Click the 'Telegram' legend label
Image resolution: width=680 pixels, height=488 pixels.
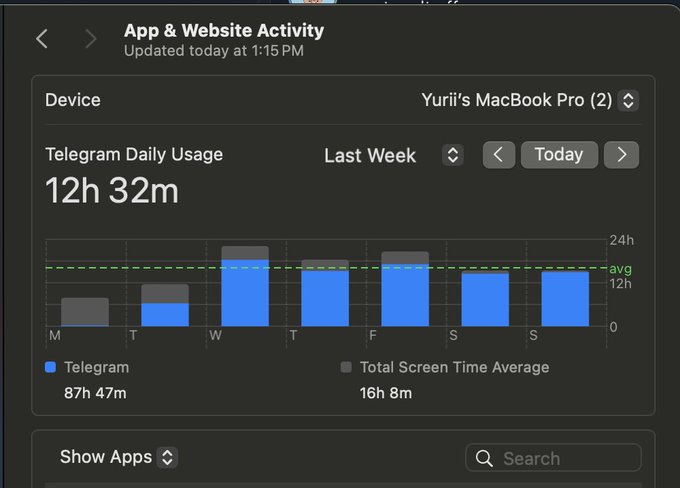pos(97,367)
